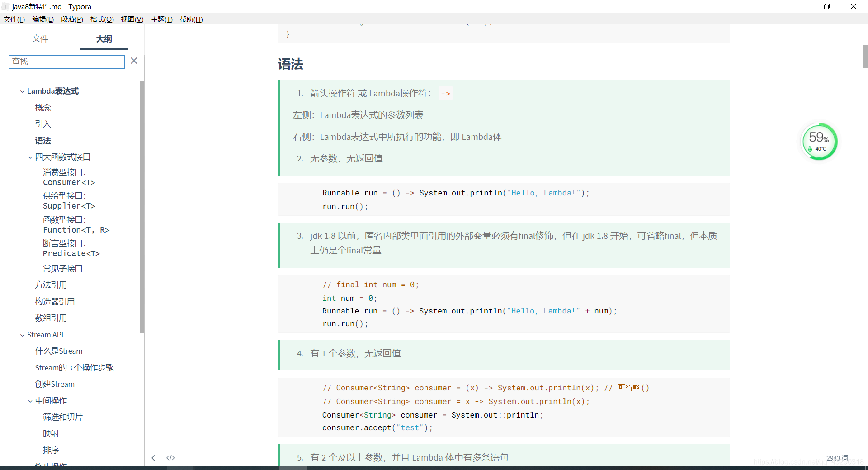Click the '有 1 个参数, 无返回值' list item
Image resolution: width=868 pixels, height=470 pixels.
pyautogui.click(x=355, y=353)
